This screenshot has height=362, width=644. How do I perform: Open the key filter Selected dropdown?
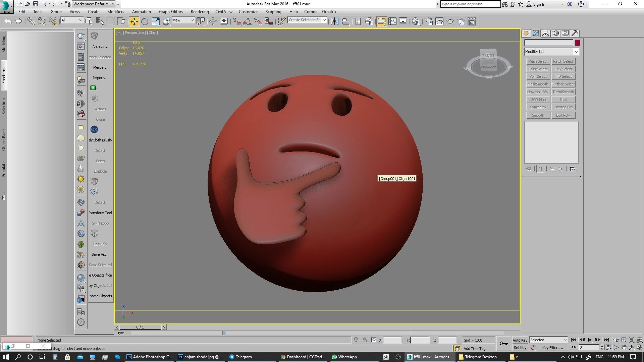tap(548, 340)
